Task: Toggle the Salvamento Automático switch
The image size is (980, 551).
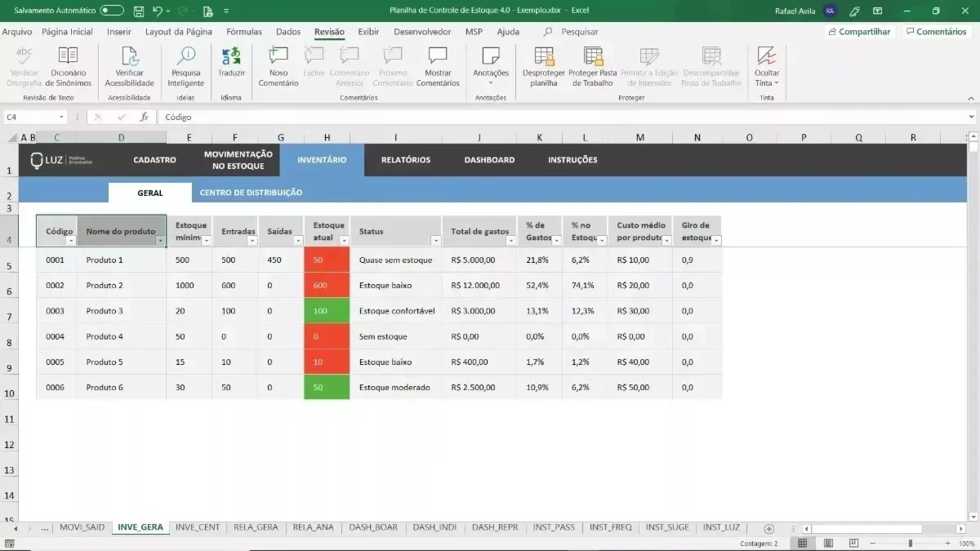Action: pyautogui.click(x=112, y=11)
